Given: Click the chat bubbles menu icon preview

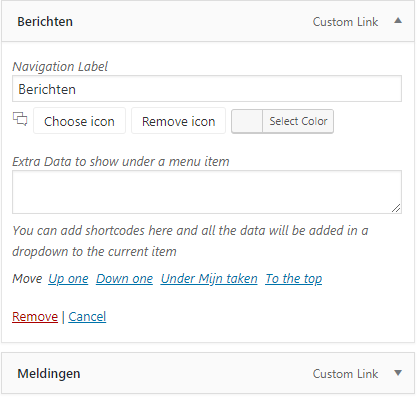Looking at the screenshot, I should (x=20, y=119).
